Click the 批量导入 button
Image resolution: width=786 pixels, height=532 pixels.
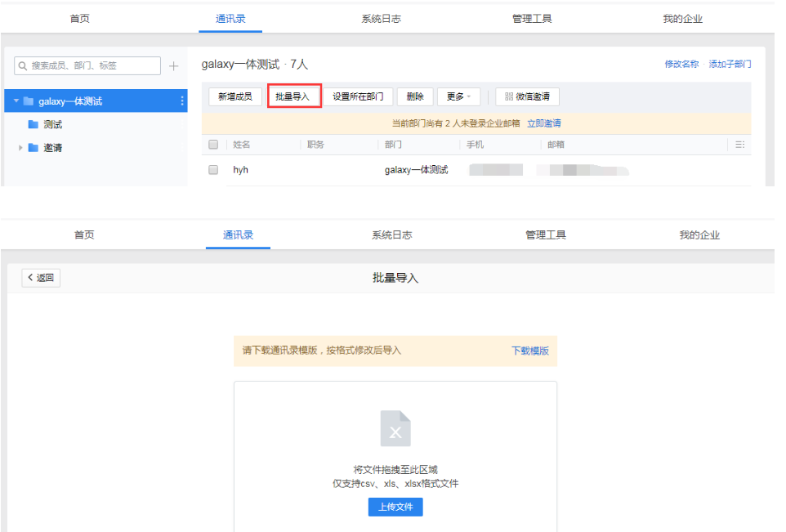pyautogui.click(x=293, y=96)
